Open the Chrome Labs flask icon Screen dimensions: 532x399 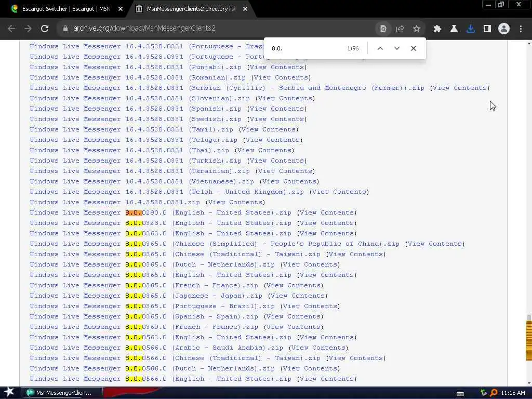[x=454, y=29]
